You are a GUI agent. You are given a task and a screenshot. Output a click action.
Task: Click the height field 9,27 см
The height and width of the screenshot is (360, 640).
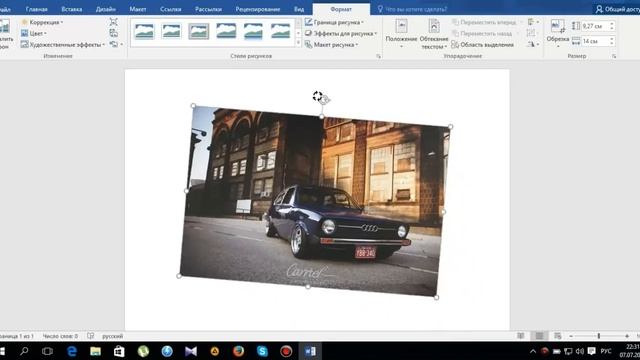pos(594,26)
